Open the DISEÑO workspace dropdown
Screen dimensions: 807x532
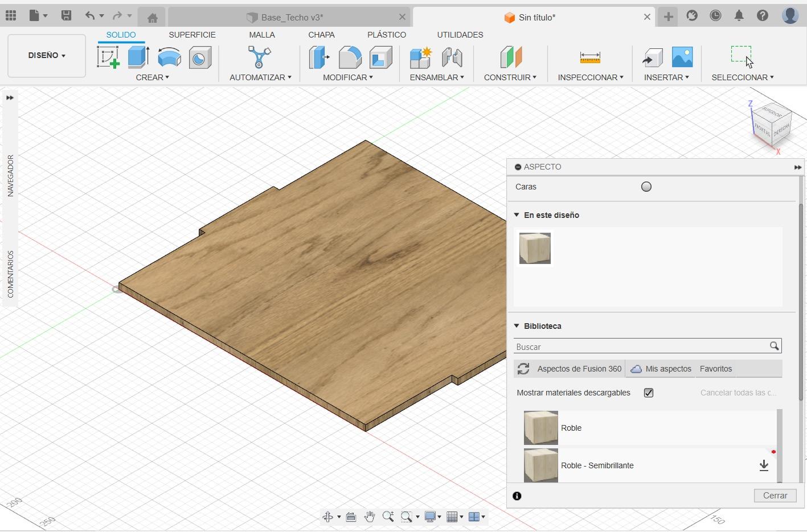(47, 56)
